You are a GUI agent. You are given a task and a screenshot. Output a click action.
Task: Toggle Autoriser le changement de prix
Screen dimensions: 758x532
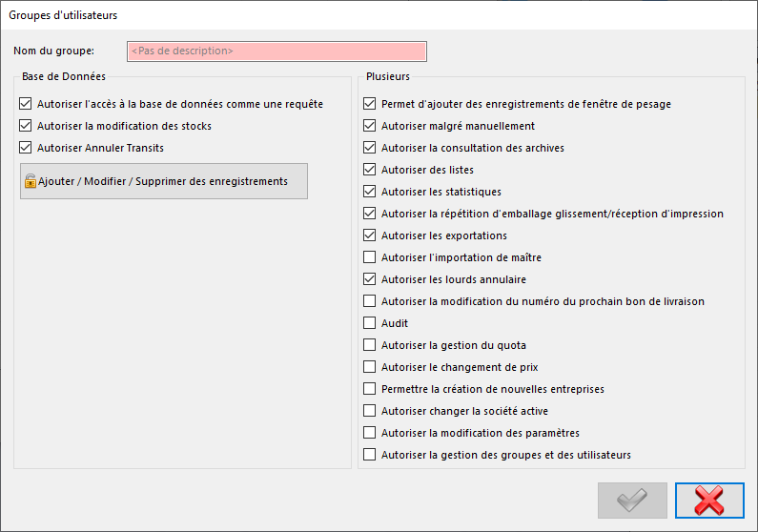(x=369, y=367)
